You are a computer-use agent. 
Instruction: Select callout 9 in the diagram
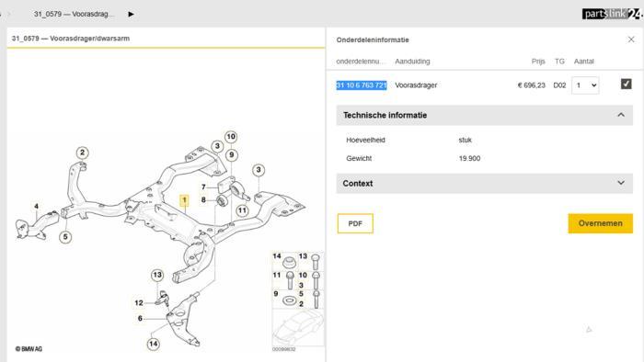click(232, 155)
